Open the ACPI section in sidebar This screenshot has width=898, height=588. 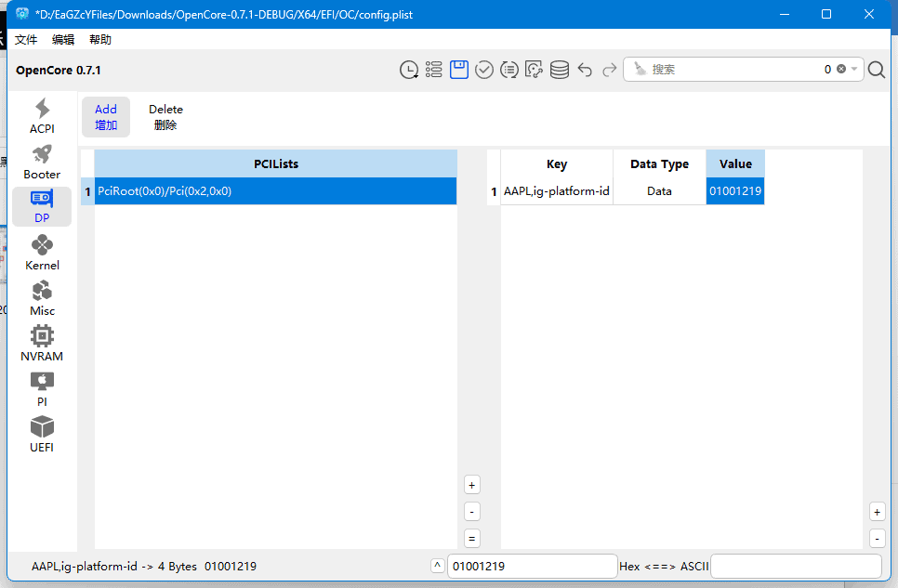coord(42,116)
